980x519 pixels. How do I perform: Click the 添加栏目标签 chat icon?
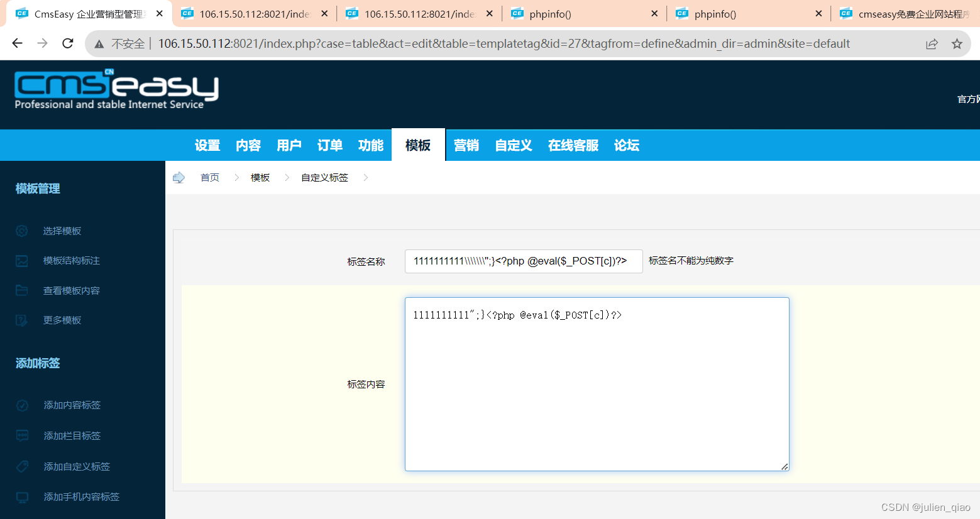pyautogui.click(x=22, y=435)
